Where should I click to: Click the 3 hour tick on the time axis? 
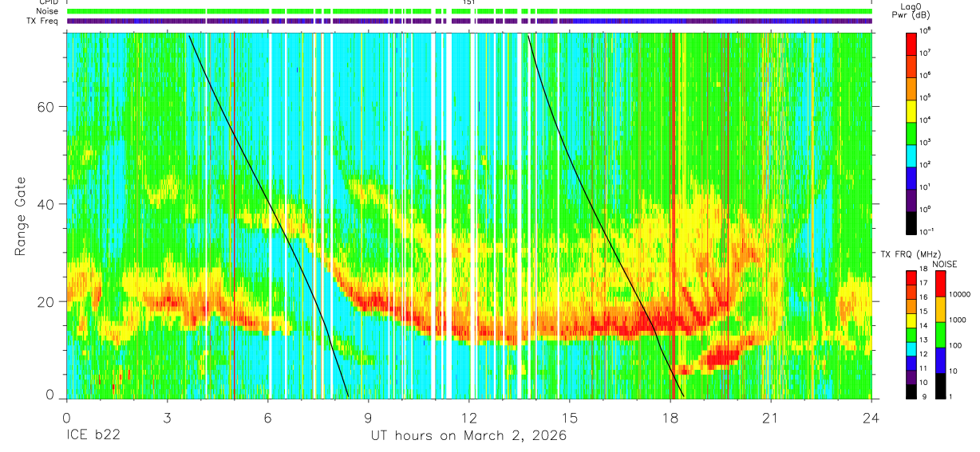point(167,417)
